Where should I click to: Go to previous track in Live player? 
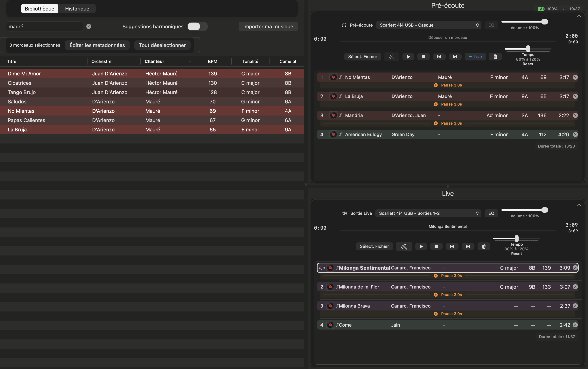click(x=452, y=246)
